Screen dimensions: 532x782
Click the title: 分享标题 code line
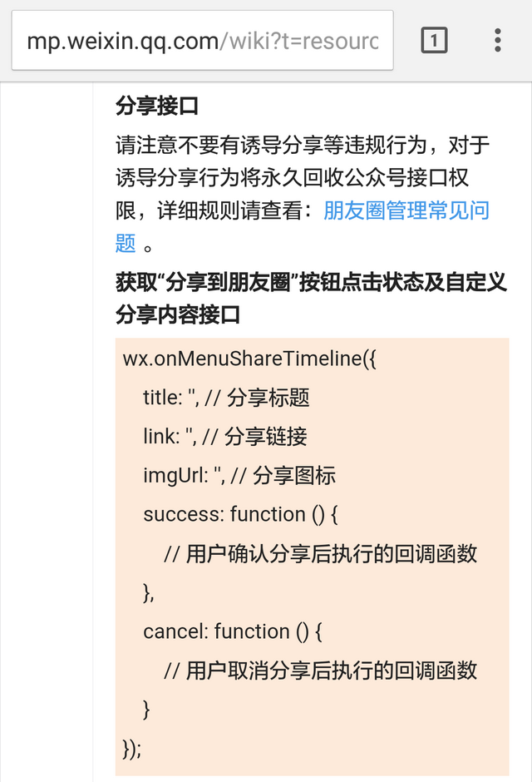click(226, 398)
